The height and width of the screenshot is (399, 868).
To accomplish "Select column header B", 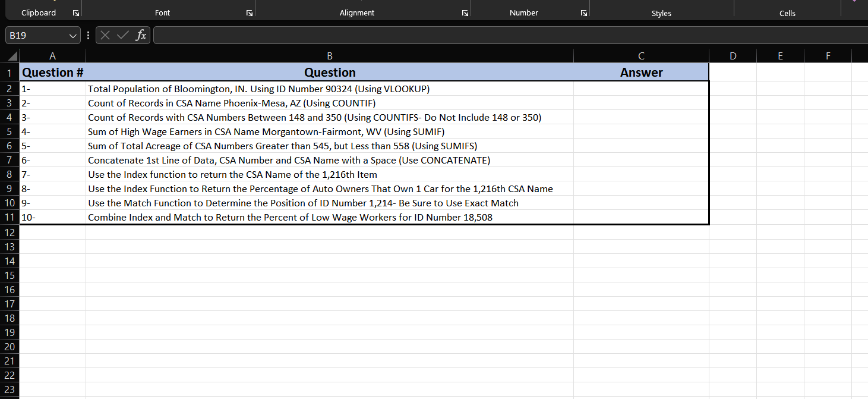I will [x=330, y=55].
